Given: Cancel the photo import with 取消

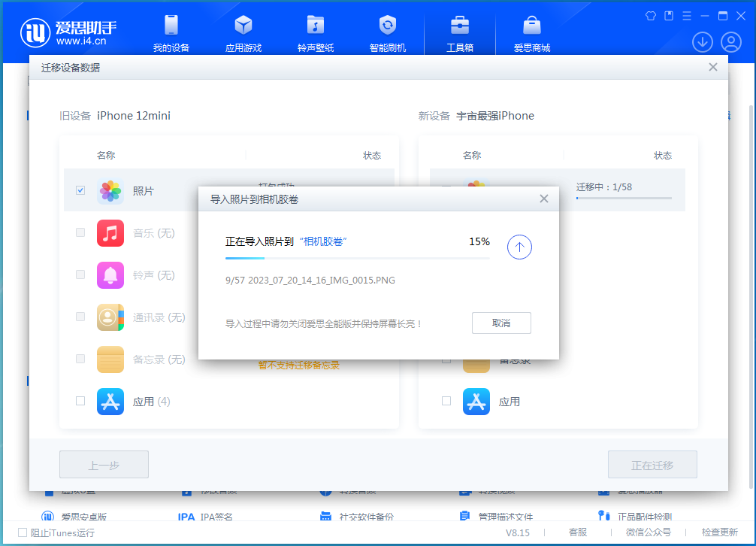Looking at the screenshot, I should point(501,323).
